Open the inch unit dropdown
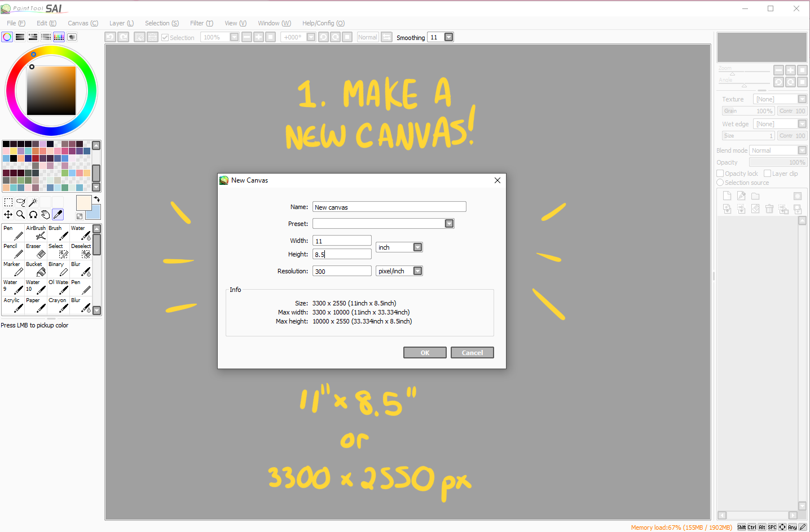This screenshot has height=532, width=810. click(x=417, y=247)
